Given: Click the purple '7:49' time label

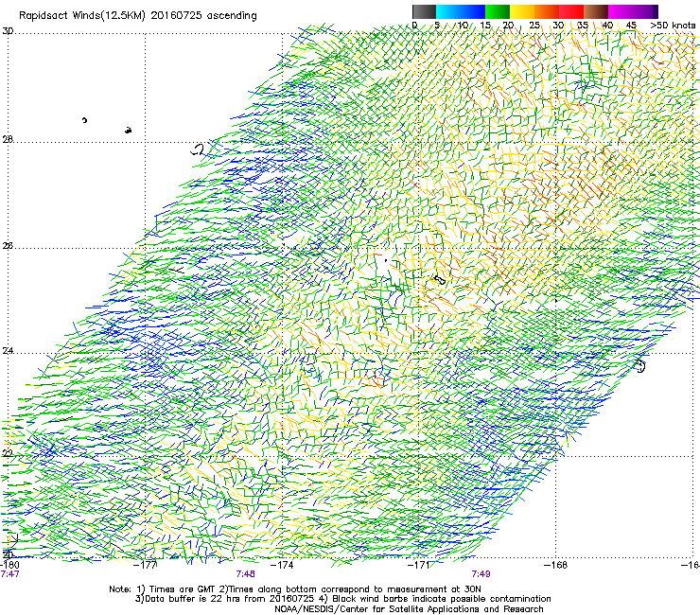Looking at the screenshot, I should tap(481, 574).
